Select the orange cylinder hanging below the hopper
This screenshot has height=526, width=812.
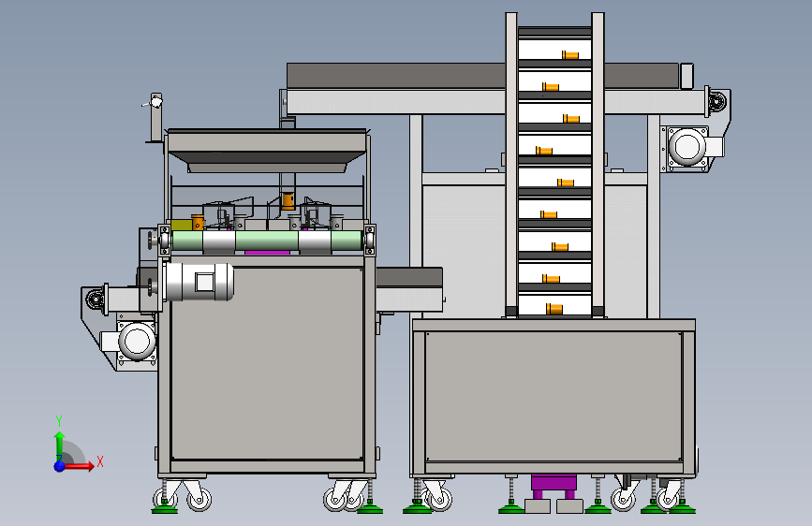coord(288,201)
